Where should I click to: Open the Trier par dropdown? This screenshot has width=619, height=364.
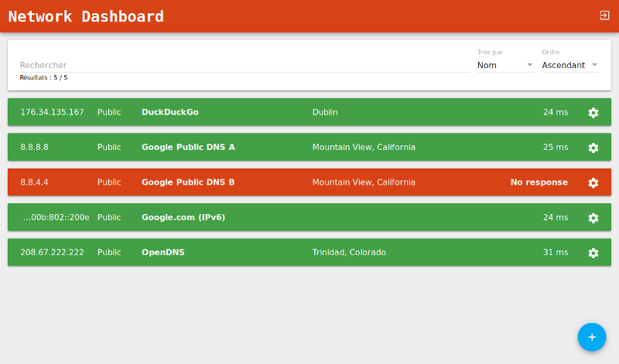click(505, 65)
